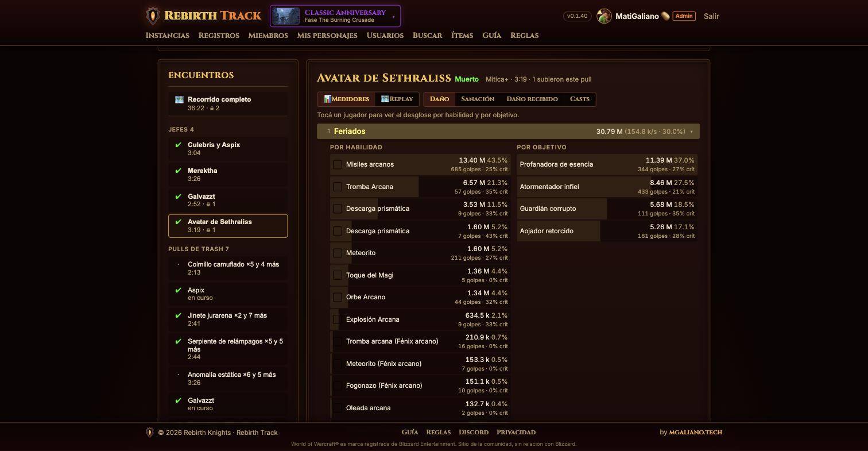Click the Admin role badge

point(684,16)
